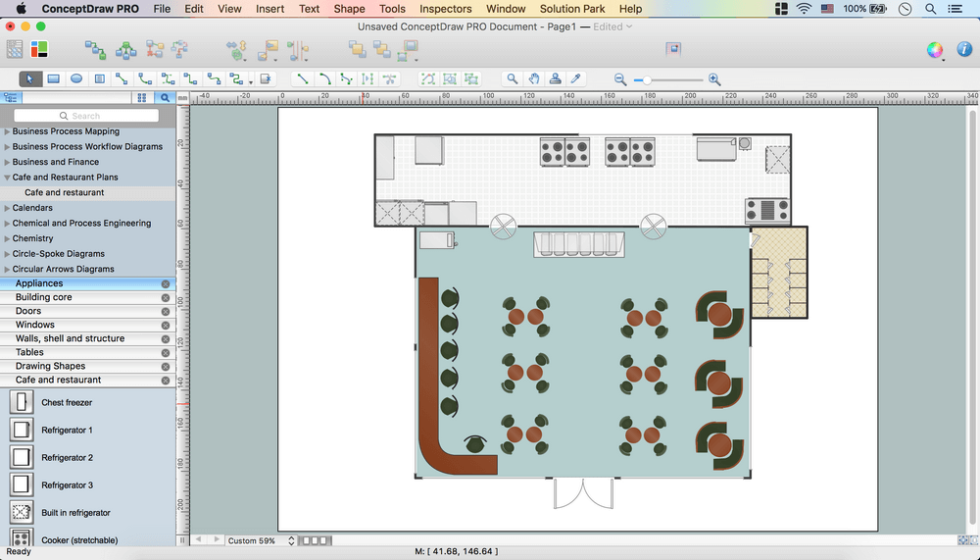Pick the eyedropper tool
Image resolution: width=980 pixels, height=560 pixels.
pos(576,78)
